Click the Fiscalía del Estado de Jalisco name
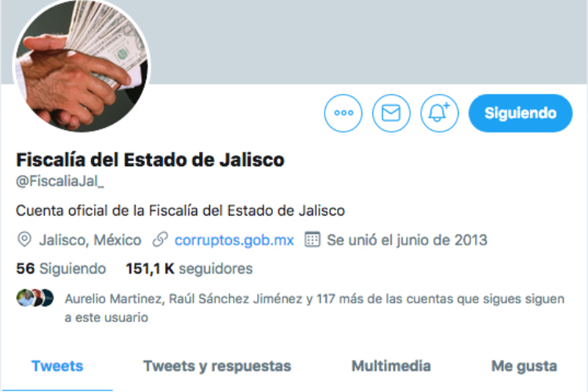Viewport: 588px width, 392px height. tap(150, 160)
